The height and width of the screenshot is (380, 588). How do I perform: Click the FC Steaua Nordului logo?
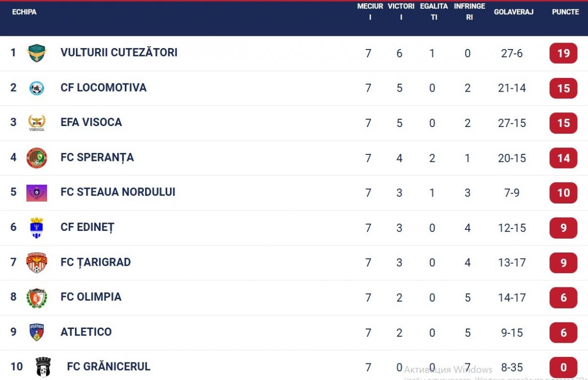point(37,193)
